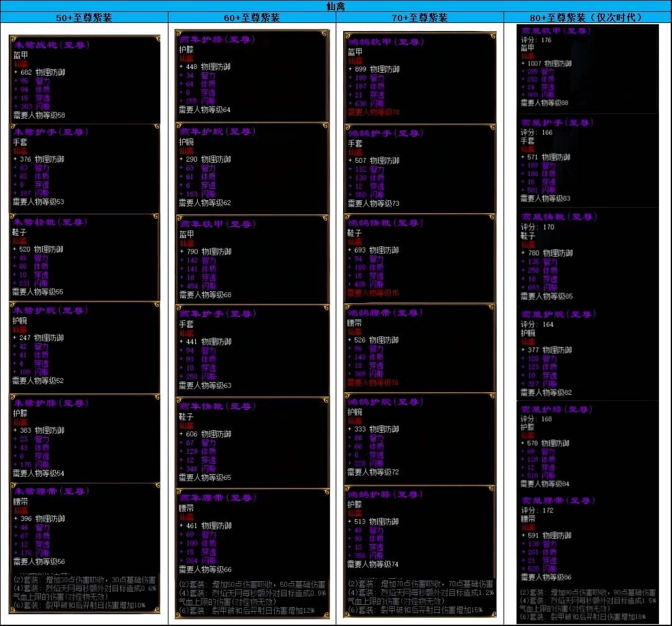Select the '+ 461 物理防御' stat line

(x=205, y=526)
